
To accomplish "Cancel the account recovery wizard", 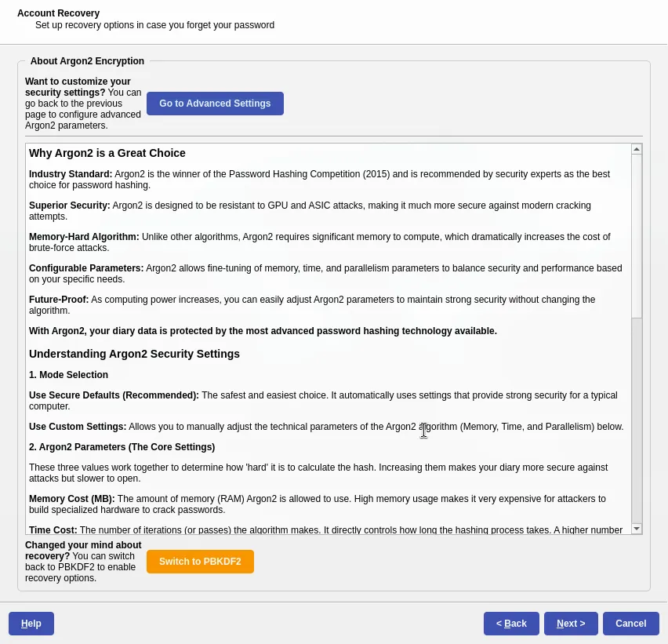I will (630, 624).
